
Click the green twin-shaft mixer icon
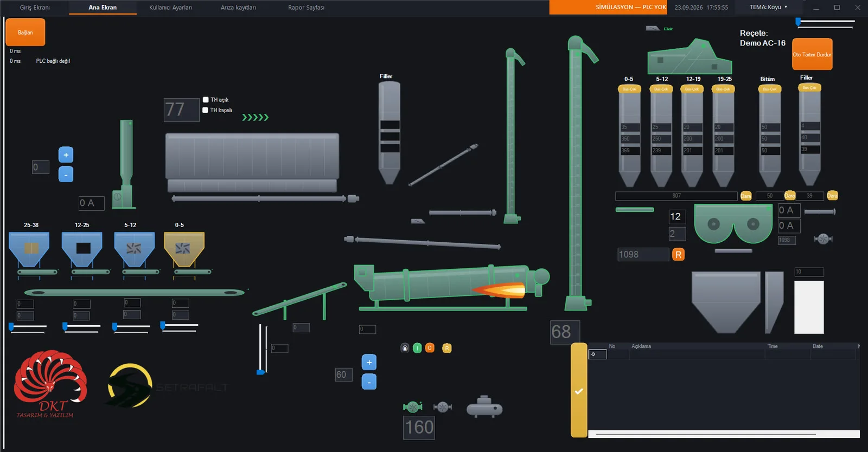733,223
